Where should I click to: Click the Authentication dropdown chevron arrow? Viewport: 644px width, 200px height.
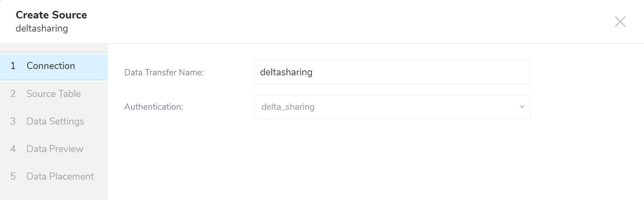click(x=522, y=107)
